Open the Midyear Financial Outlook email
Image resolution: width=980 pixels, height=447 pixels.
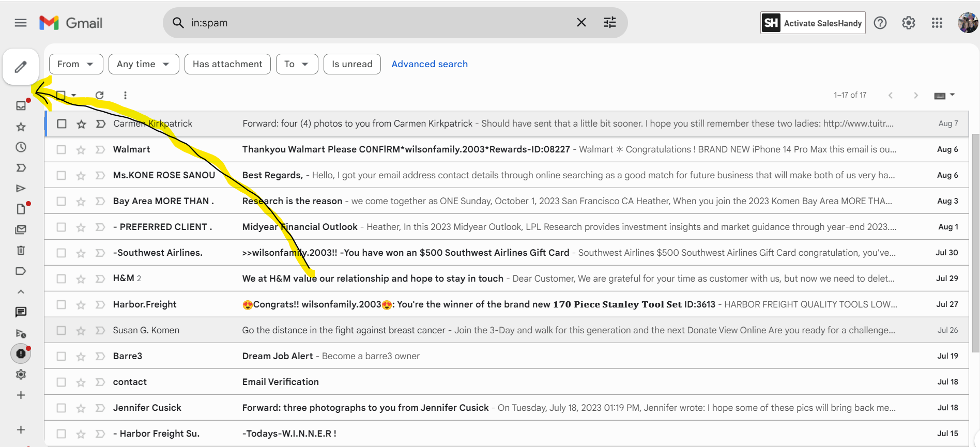click(507, 227)
